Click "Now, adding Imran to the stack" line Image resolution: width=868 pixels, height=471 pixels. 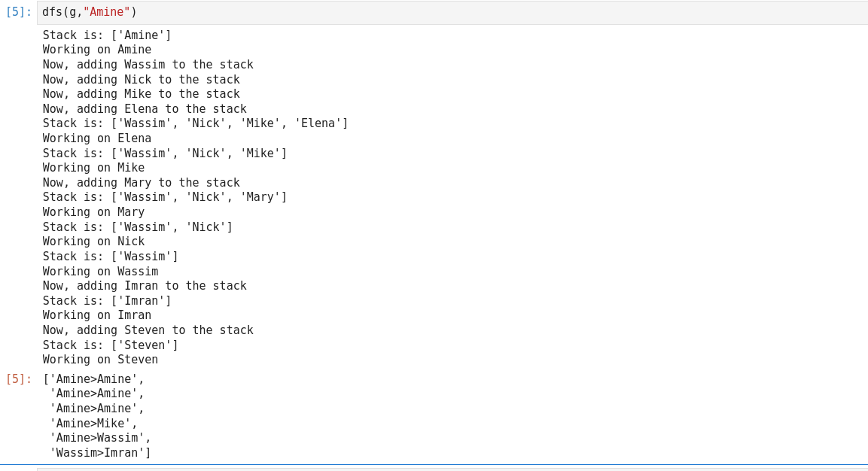coord(145,286)
